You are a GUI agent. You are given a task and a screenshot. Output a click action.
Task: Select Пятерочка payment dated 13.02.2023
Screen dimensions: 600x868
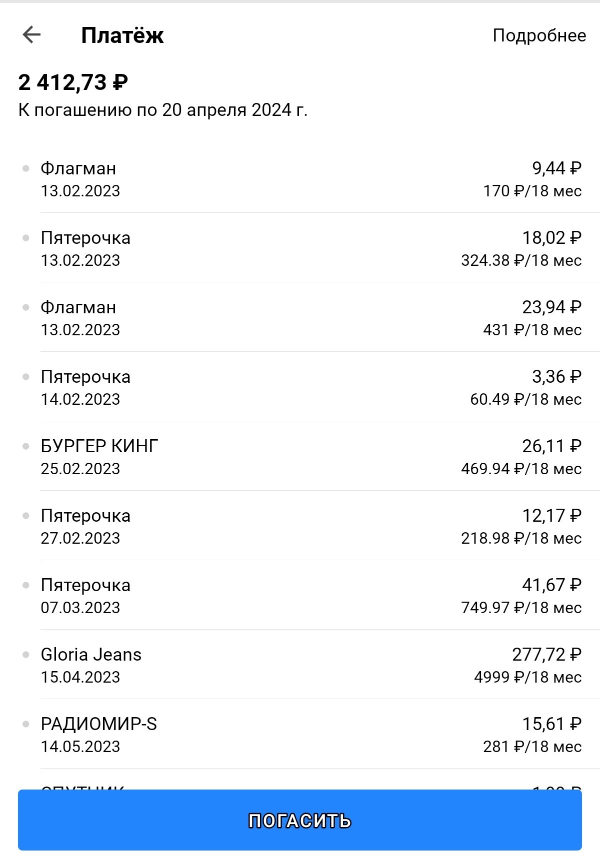(x=300, y=248)
